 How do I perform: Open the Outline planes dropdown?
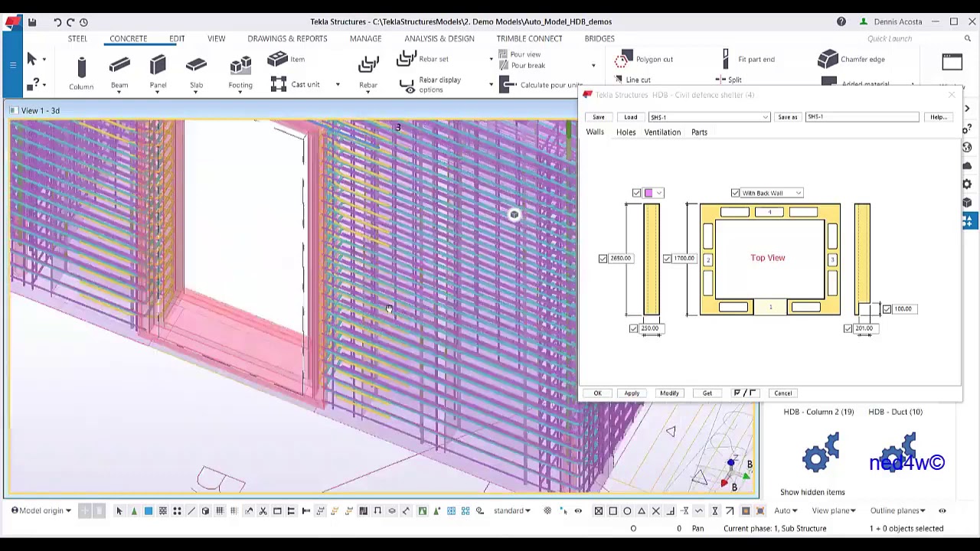pyautogui.click(x=897, y=511)
